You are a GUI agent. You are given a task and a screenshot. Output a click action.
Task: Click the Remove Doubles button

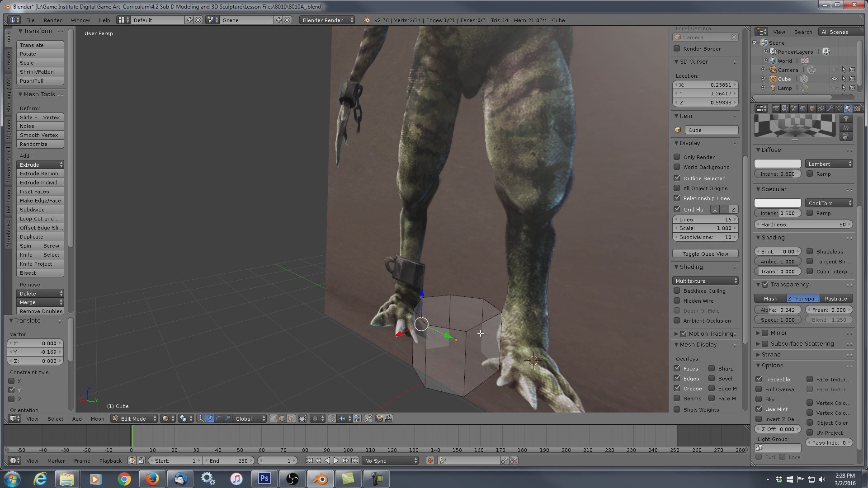[40, 311]
